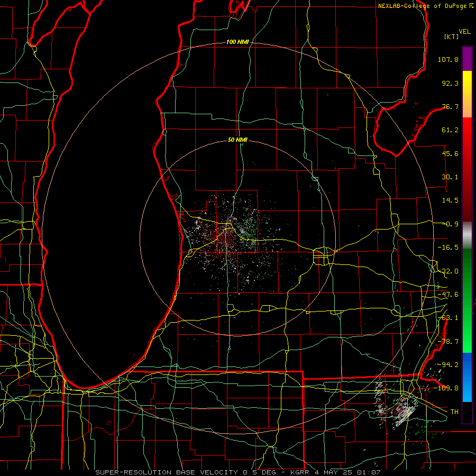Click the 76.7 legend value
This screenshot has height=476, width=476.
[x=450, y=106]
